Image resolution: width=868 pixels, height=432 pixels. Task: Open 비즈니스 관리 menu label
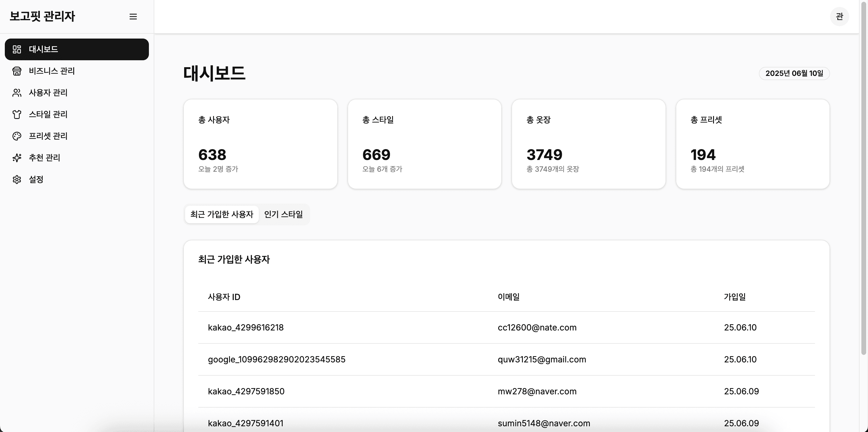[x=52, y=71]
